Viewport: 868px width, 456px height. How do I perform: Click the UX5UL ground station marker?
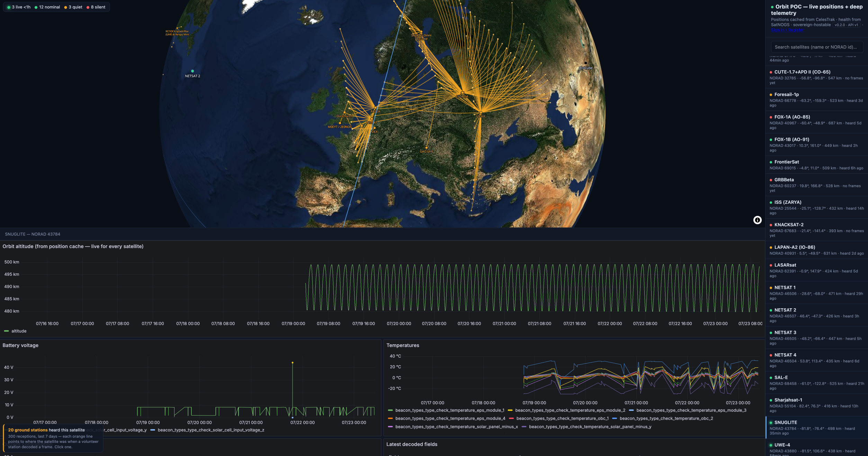481,112
